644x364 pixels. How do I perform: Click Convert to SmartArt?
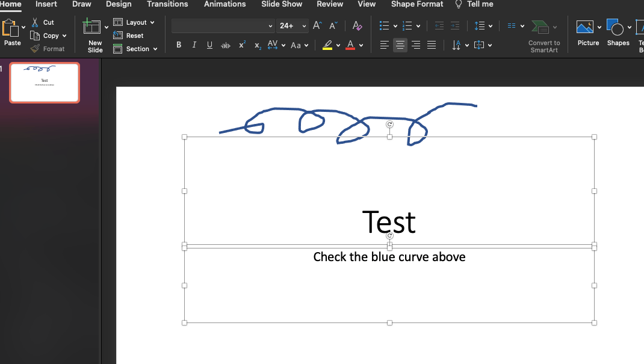(x=543, y=37)
